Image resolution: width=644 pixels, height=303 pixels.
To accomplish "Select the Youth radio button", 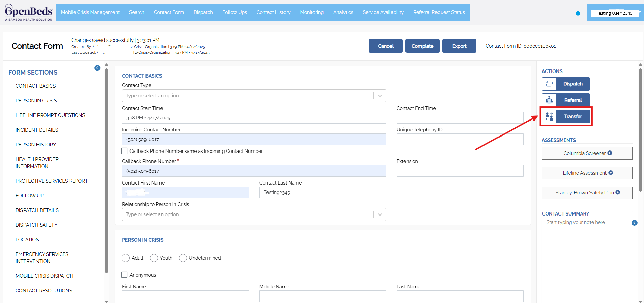I will pos(154,258).
